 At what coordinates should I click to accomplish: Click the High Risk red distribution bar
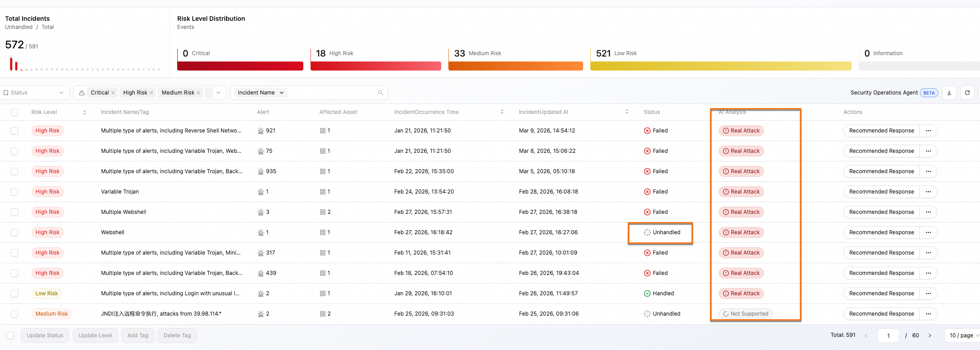tap(376, 66)
